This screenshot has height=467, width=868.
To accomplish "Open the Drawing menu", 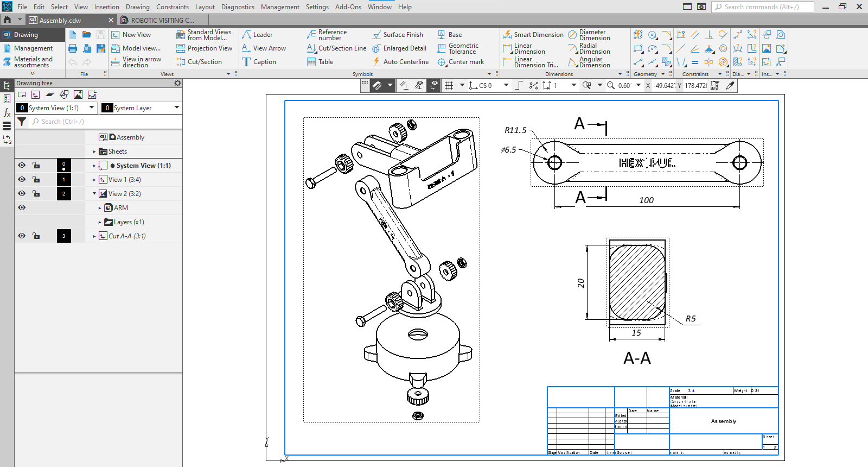I will click(x=138, y=7).
